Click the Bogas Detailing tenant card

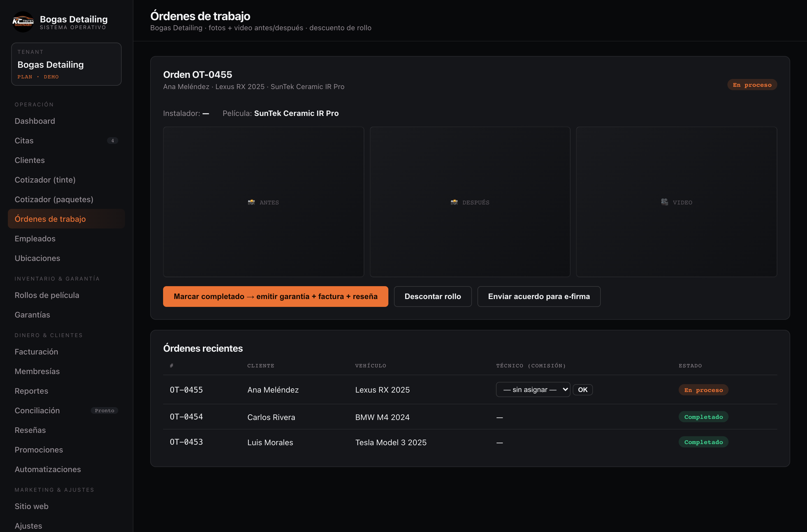(66, 64)
